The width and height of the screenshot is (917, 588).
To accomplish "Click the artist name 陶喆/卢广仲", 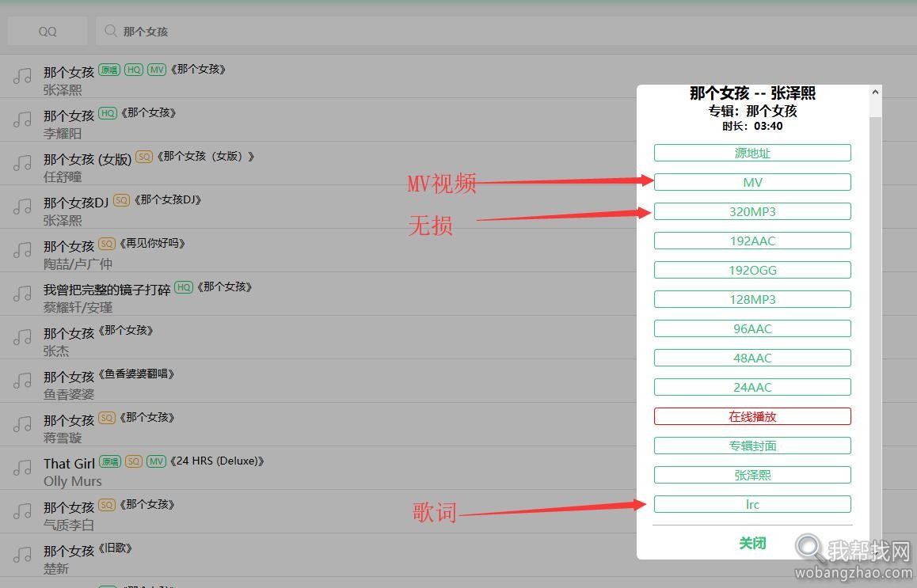I will point(78,264).
